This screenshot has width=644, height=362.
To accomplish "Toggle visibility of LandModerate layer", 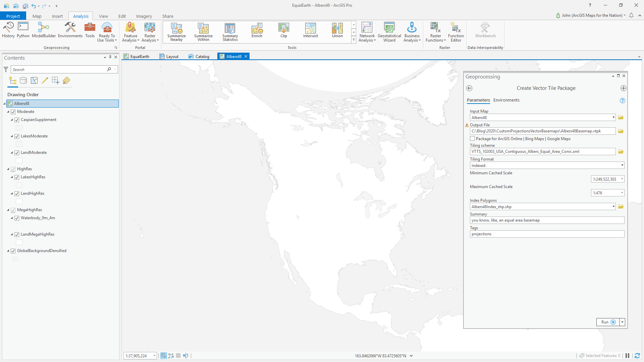I will (17, 153).
